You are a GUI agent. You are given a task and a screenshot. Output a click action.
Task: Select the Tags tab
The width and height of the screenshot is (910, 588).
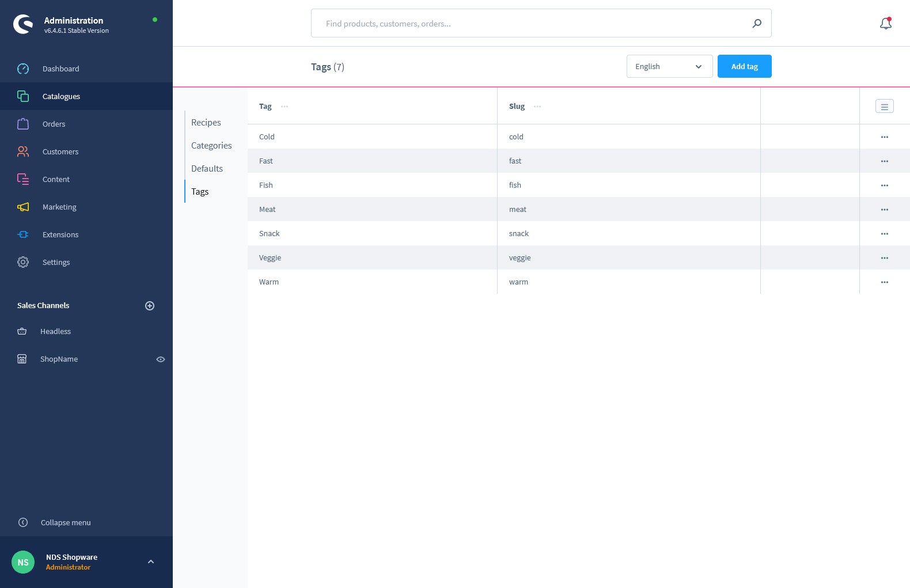[x=200, y=191]
